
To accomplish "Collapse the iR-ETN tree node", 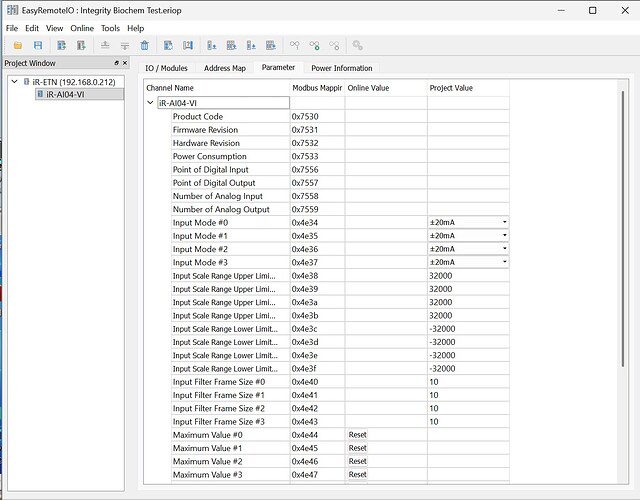I will tap(12, 81).
